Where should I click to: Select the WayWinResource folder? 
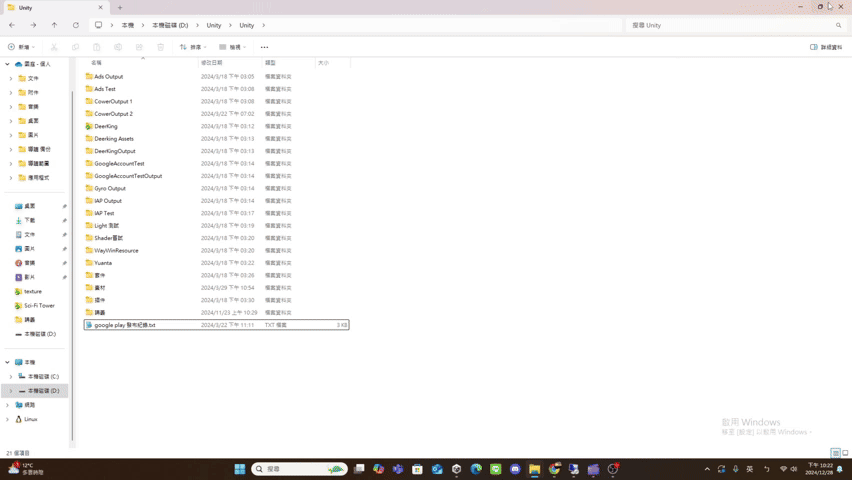(x=116, y=250)
